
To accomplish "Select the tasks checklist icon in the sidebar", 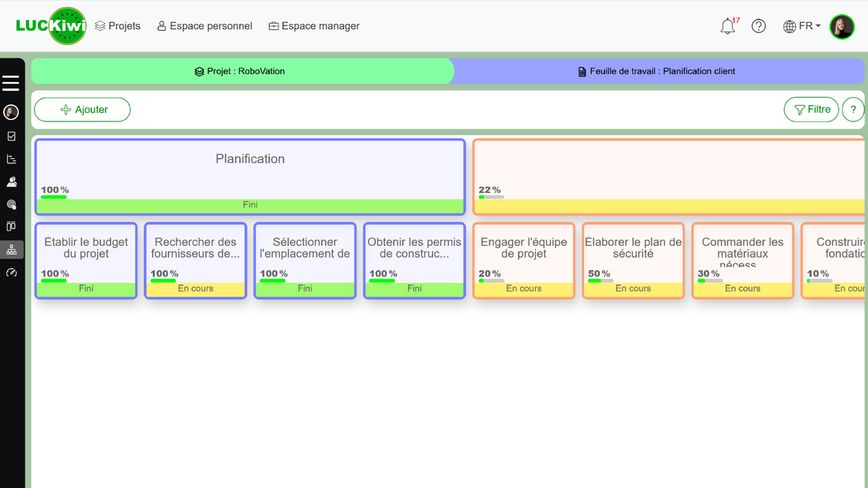I will click(10, 136).
